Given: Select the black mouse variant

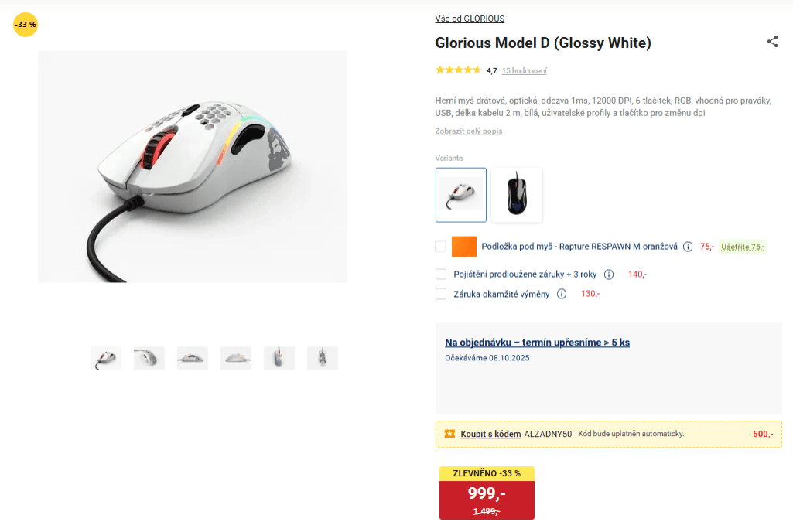Looking at the screenshot, I should [516, 195].
